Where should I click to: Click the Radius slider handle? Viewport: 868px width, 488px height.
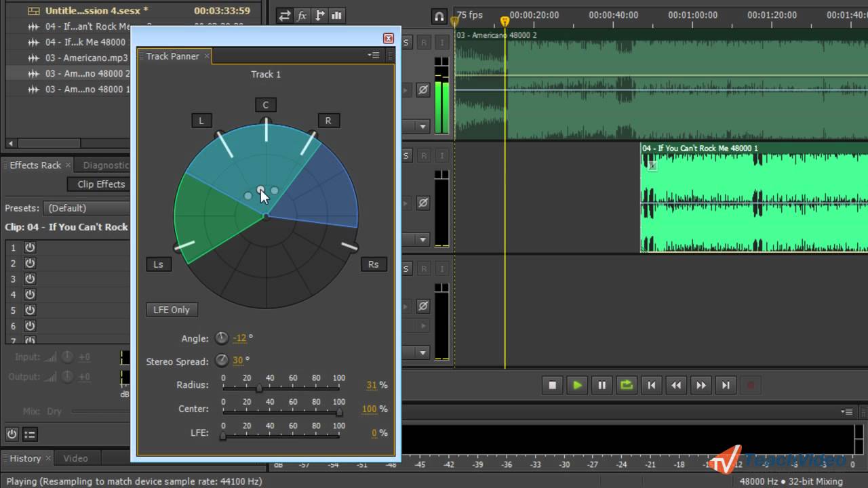click(258, 388)
